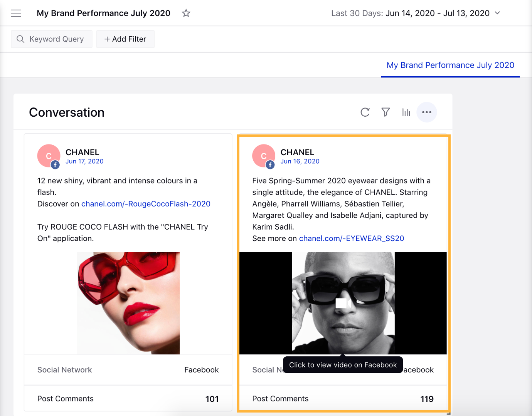Open chanel.com/-EYEWEAR_SS20 link
This screenshot has width=532, height=416.
tap(352, 238)
